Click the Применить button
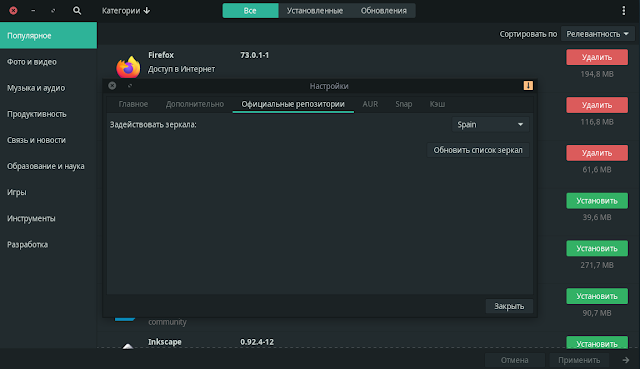The height and width of the screenshot is (369, 640). [579, 360]
